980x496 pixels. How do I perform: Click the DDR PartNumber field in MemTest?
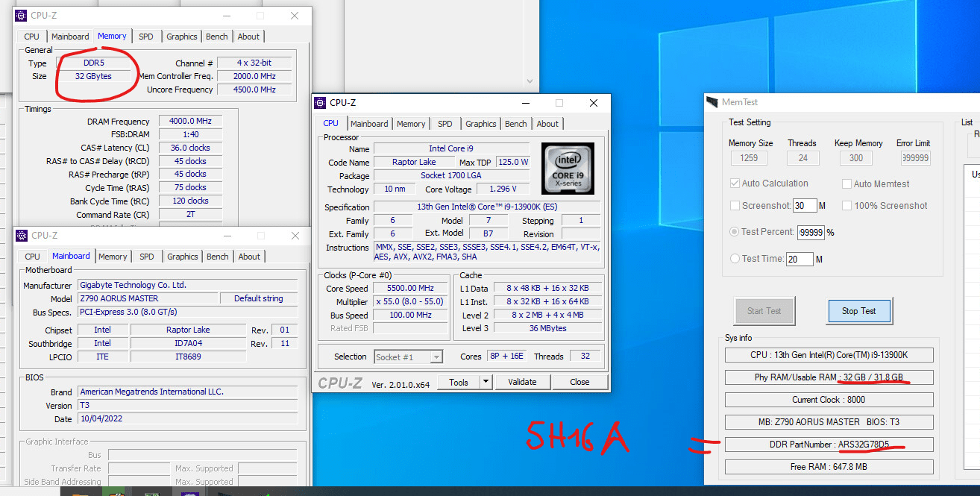pyautogui.click(x=829, y=445)
